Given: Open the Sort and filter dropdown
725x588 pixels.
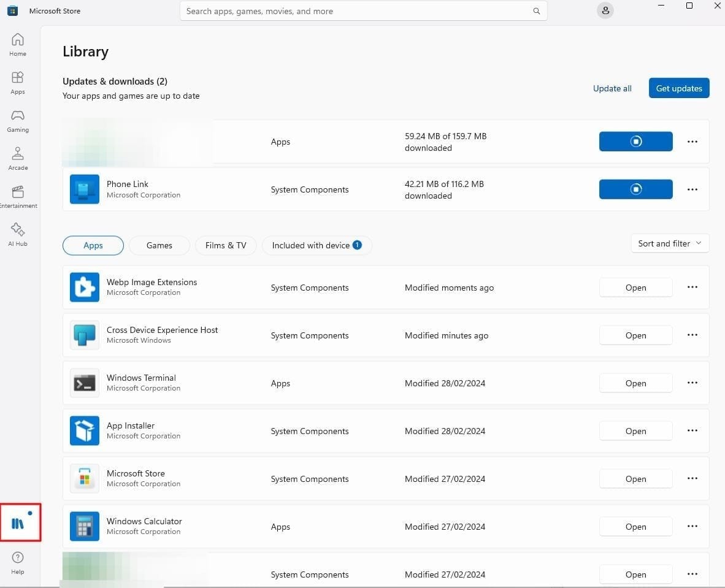Looking at the screenshot, I should pos(669,243).
